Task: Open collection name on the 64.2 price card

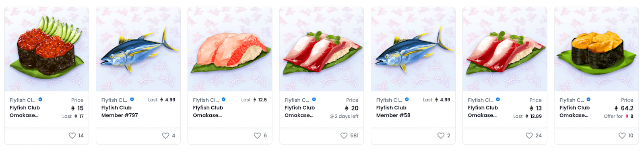Action: pyautogui.click(x=572, y=100)
